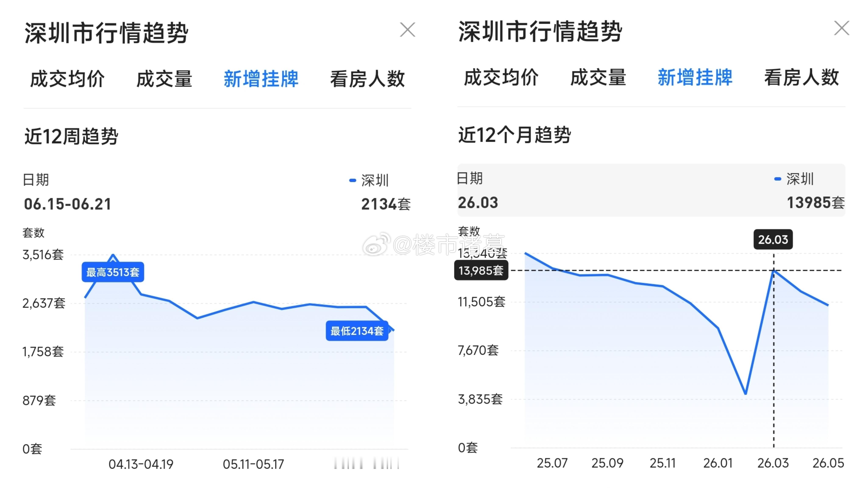Tap the 深圳 legend in monthly chart
Screen dimensions: 868x488
794,179
